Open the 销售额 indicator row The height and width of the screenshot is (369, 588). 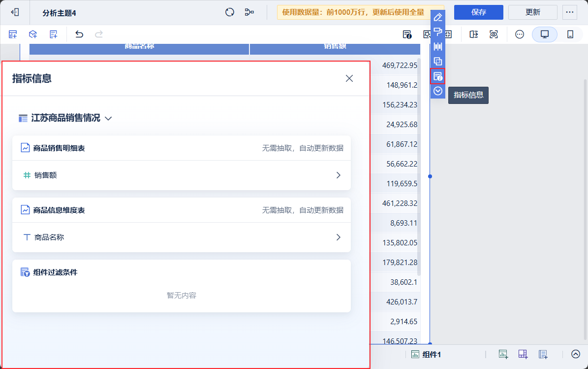182,175
